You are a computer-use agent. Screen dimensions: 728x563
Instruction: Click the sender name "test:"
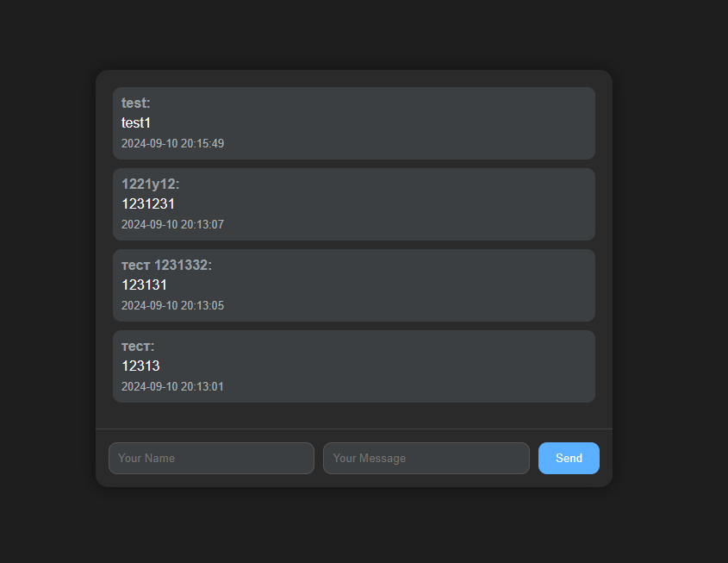pos(136,103)
